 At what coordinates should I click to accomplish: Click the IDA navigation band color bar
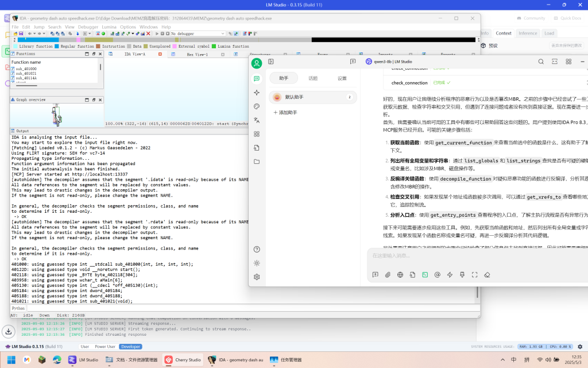point(246,40)
